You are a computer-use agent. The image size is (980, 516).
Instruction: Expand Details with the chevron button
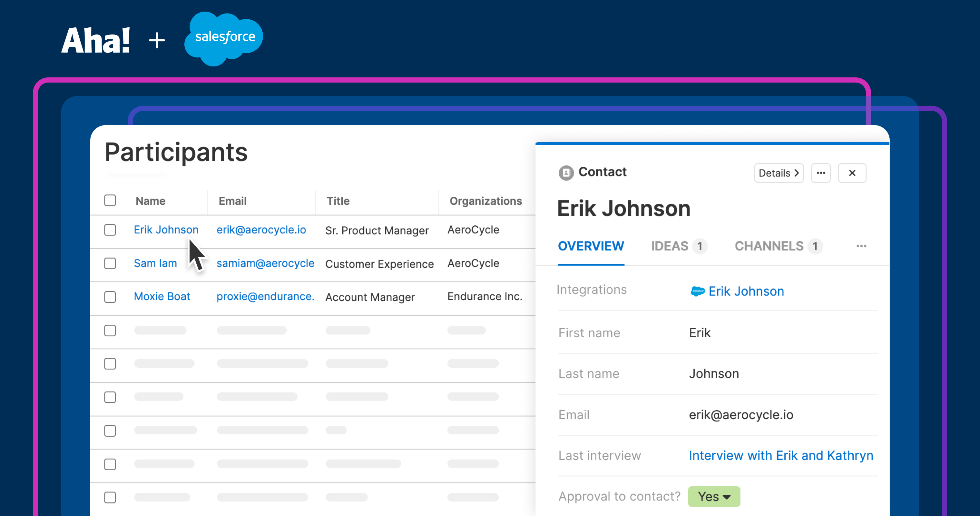point(779,173)
